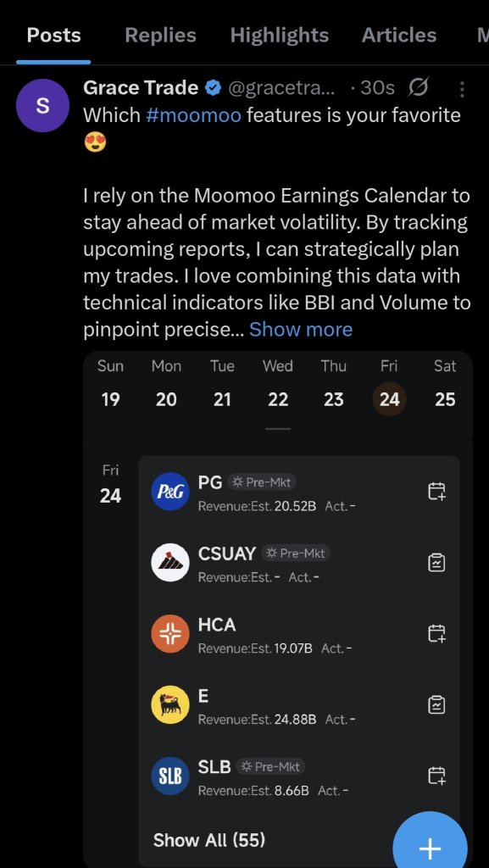Expand the list with Show All (55)
The image size is (489, 868).
[209, 840]
